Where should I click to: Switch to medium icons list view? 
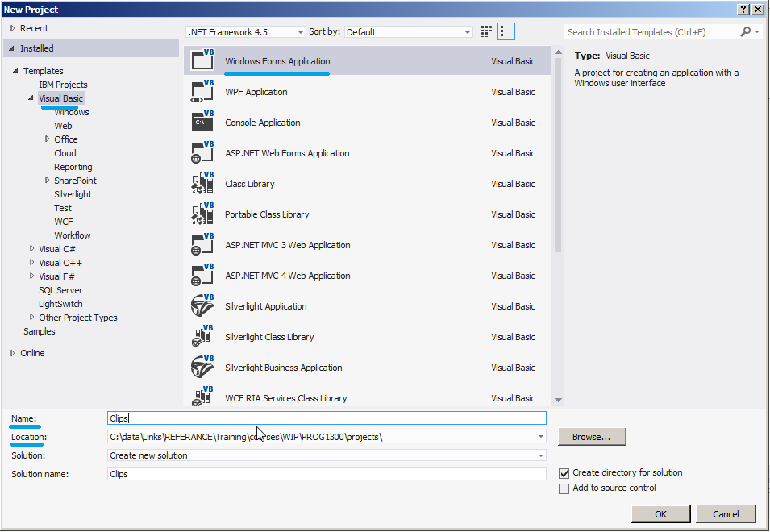point(506,32)
